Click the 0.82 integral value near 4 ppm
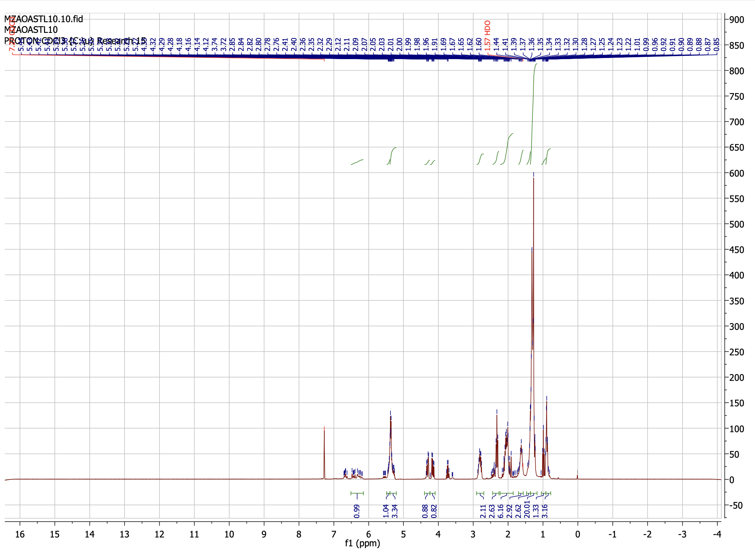This screenshot has height=560, width=755. coord(433,512)
